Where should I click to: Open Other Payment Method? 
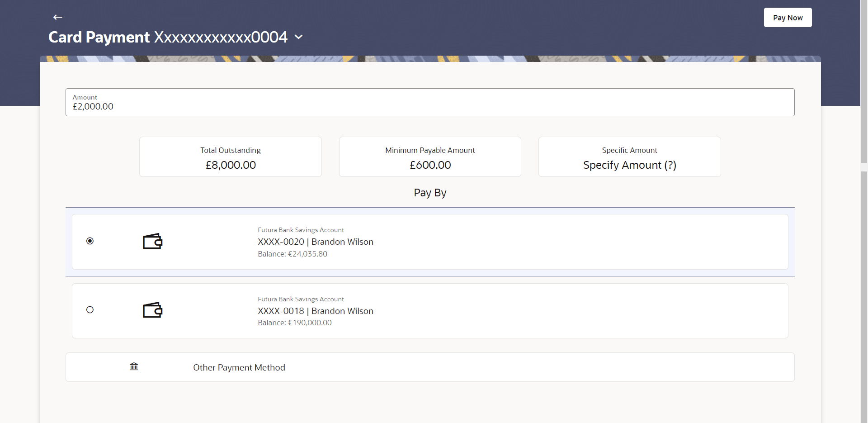coord(430,367)
